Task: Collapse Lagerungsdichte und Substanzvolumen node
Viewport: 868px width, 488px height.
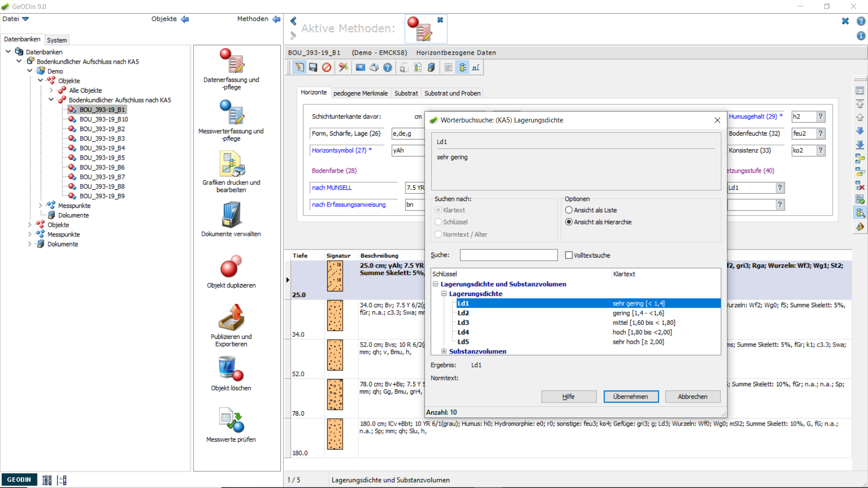Action: tap(435, 284)
